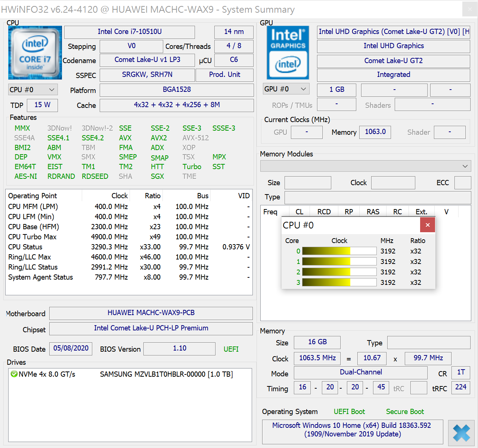Click the BIOS Version 1.10 field
This screenshot has height=448, width=478.
[x=180, y=349]
